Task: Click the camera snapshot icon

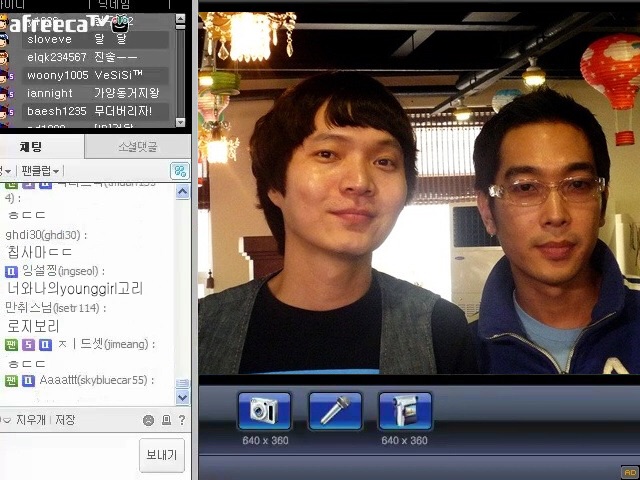Action: [264, 411]
